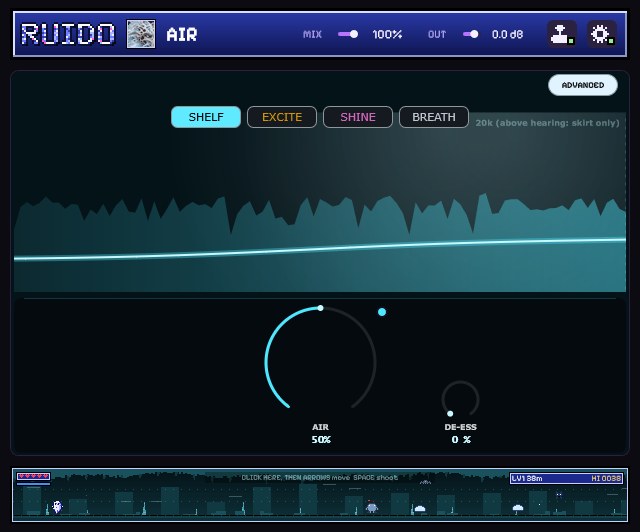Viewport: 640px width, 532px height.
Task: Click the cyan dot beside the AIR knob
Action: coord(382,312)
